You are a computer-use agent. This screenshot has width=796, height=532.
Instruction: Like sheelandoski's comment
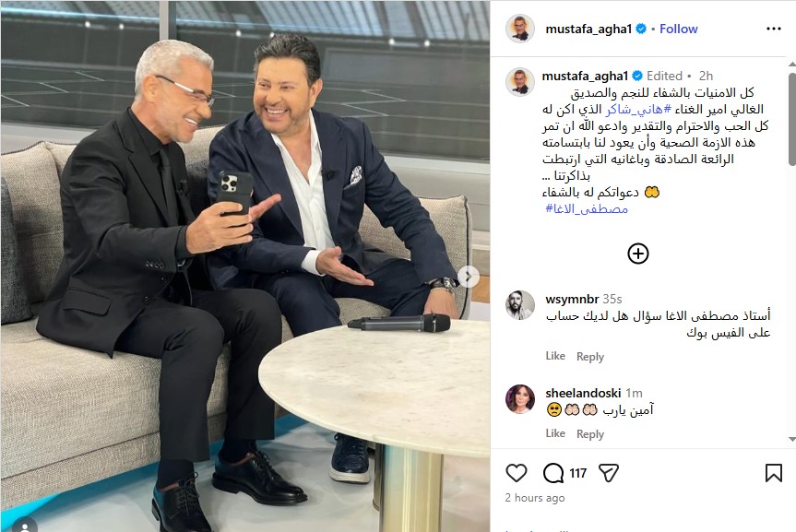(555, 433)
